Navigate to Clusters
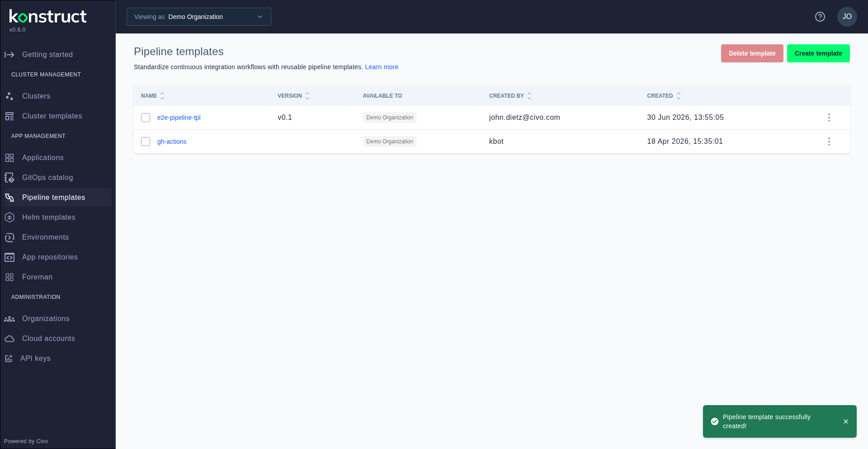Viewport: 868px width, 449px height. click(58, 96)
